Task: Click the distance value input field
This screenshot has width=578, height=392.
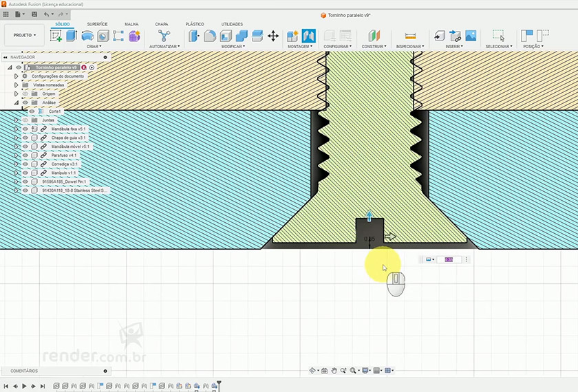Action: pos(449,259)
